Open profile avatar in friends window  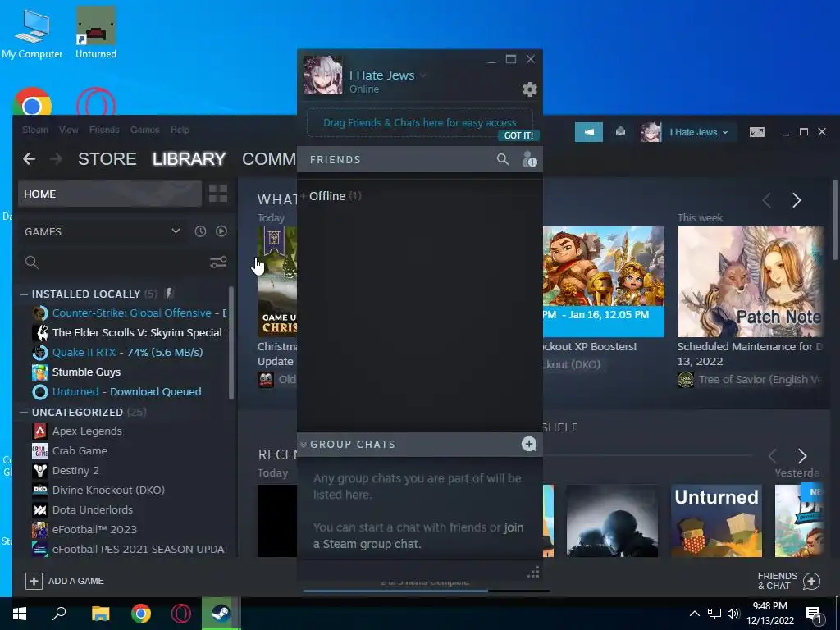323,75
